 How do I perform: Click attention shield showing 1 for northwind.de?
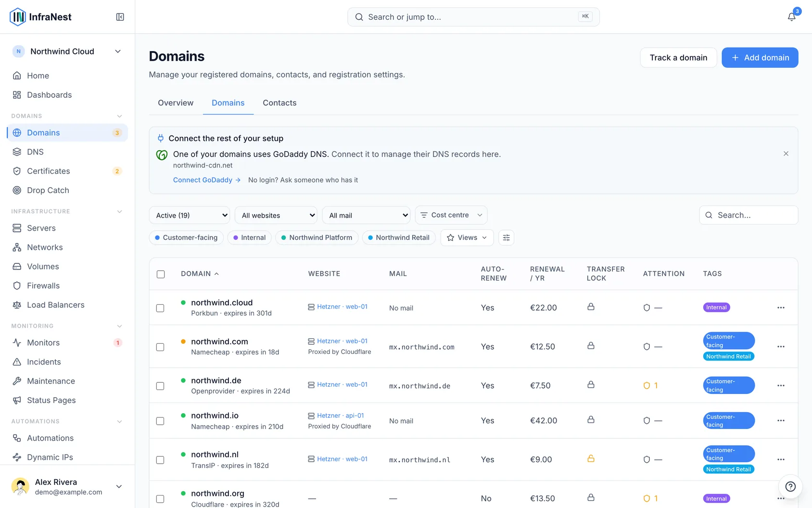[650, 386]
